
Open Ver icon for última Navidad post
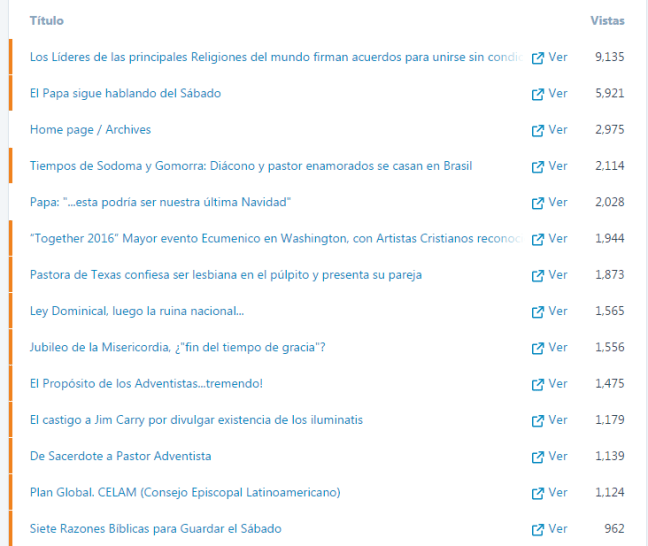(x=538, y=203)
